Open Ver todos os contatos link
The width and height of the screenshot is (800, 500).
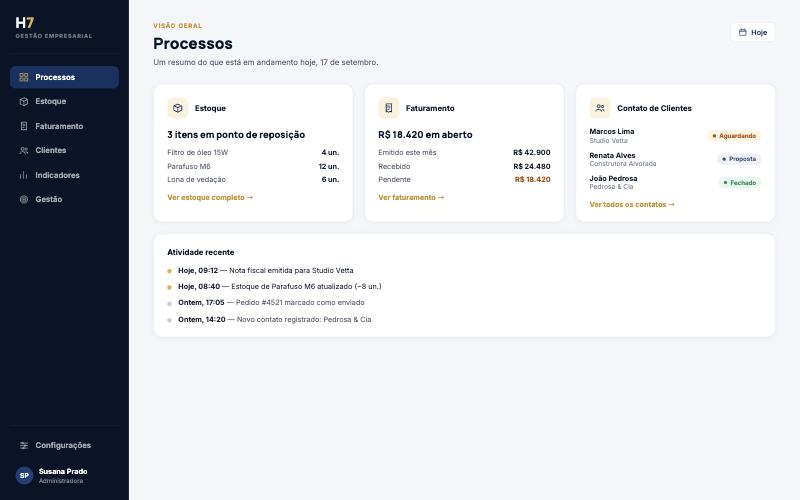click(x=632, y=205)
